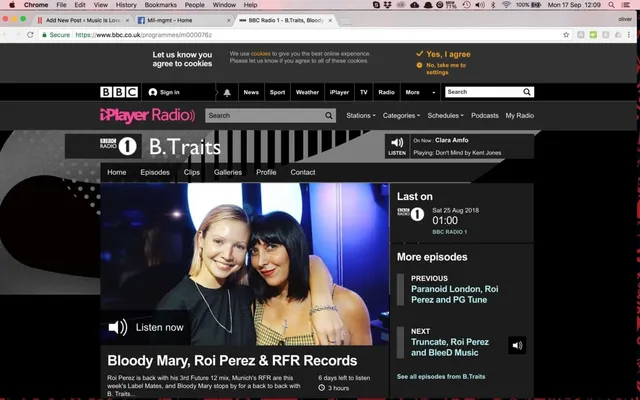Click the Bloody Mary, Roi Perez title
This screenshot has width=640, height=400.
point(232,360)
